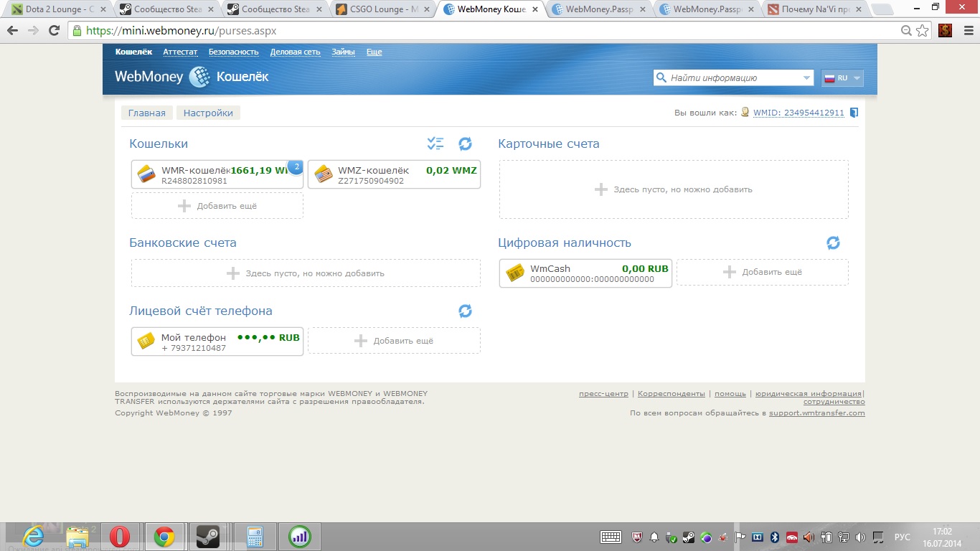Open the support.wmtransfer.com link

pyautogui.click(x=817, y=413)
